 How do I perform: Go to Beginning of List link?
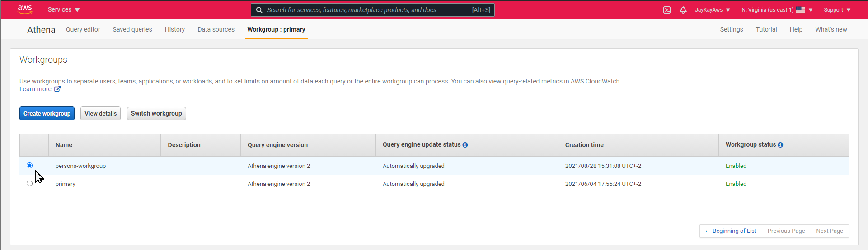pos(731,231)
